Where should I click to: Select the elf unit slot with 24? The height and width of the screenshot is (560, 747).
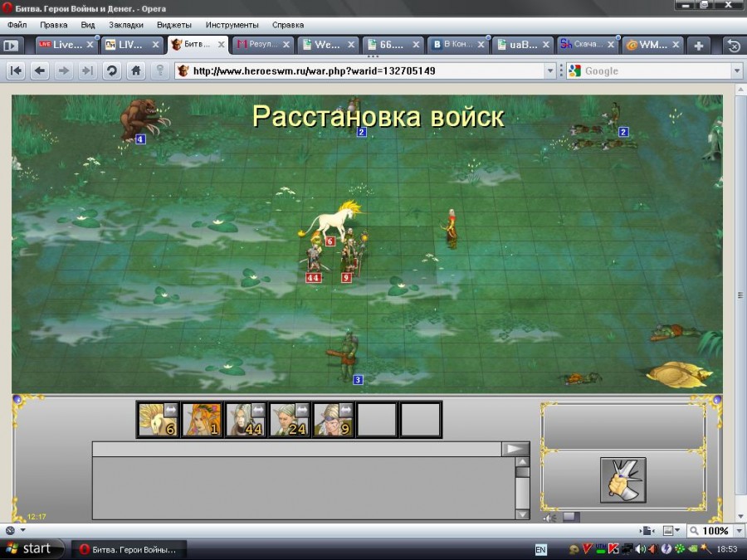tap(289, 420)
